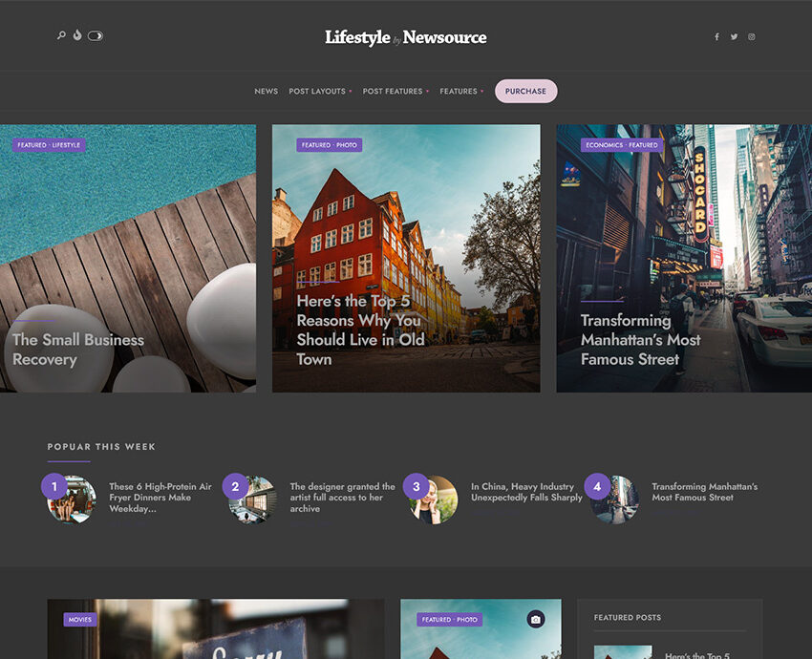Select the number 1 popular post badge
812x659 pixels.
(54, 486)
